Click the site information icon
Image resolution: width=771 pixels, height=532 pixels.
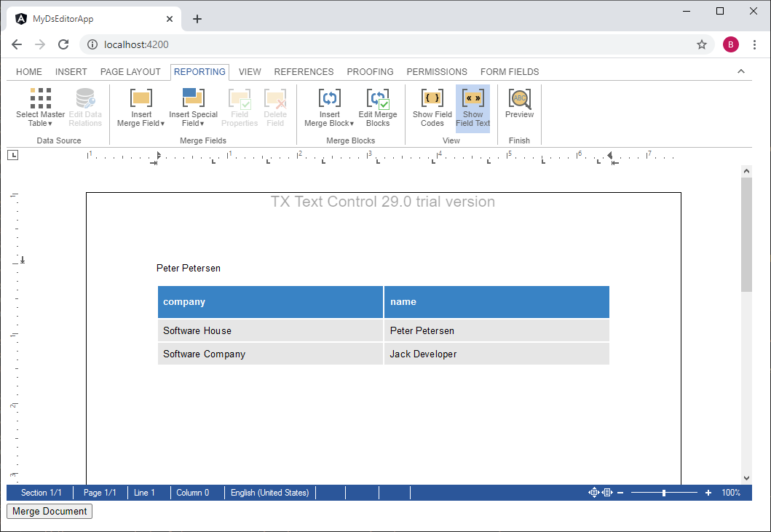click(x=92, y=44)
